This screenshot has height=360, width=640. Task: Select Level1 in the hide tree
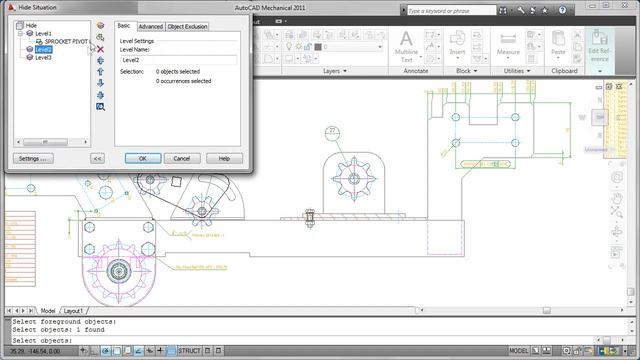tap(43, 33)
